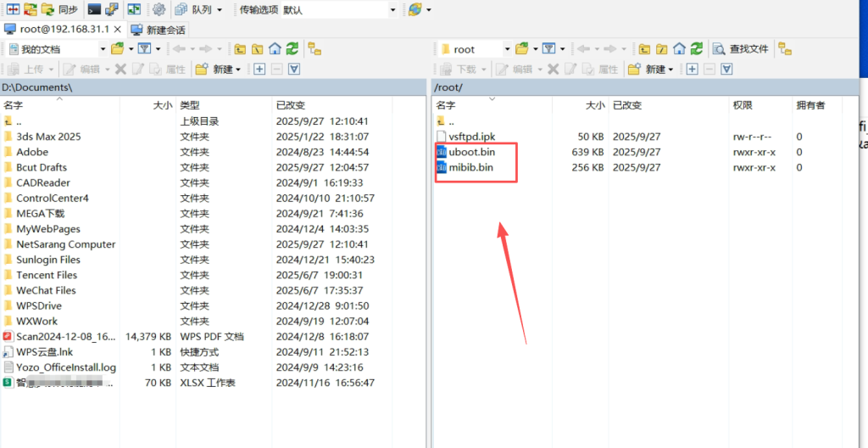
Task: Toggle local directory tree icon
Action: (x=315, y=49)
